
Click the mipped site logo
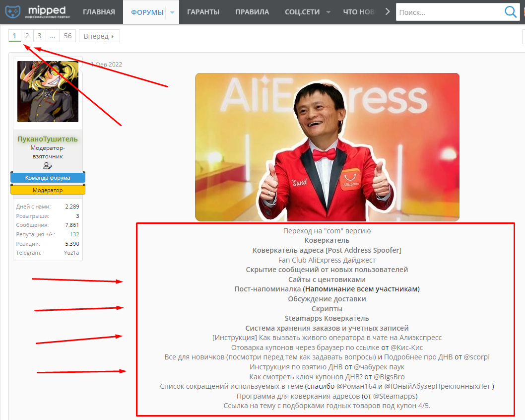point(38,12)
